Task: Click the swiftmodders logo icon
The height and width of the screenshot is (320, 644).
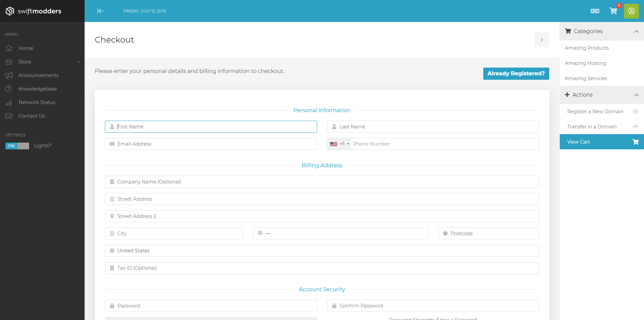Action: tap(10, 11)
